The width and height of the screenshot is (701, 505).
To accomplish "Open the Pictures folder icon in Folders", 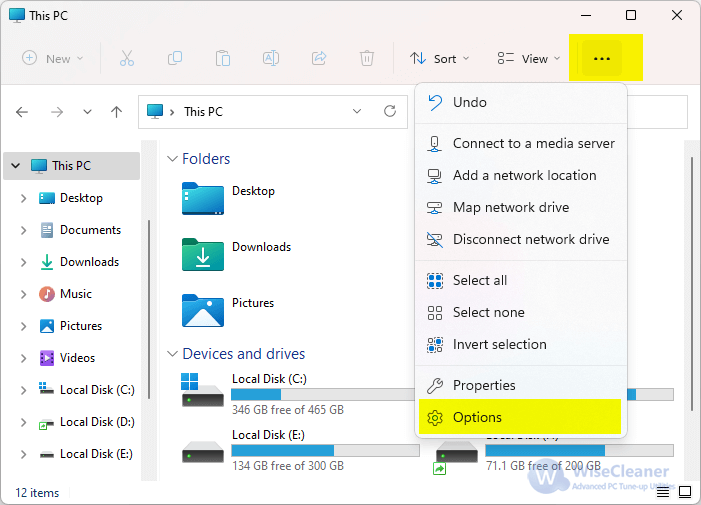I will [x=203, y=310].
